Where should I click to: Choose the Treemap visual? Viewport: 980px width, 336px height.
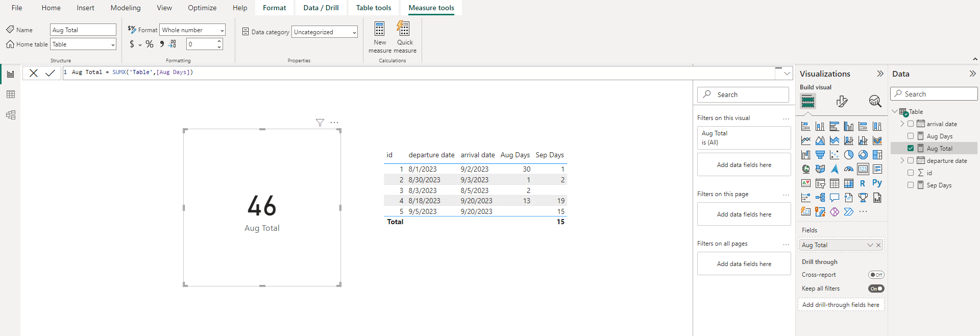click(x=877, y=155)
